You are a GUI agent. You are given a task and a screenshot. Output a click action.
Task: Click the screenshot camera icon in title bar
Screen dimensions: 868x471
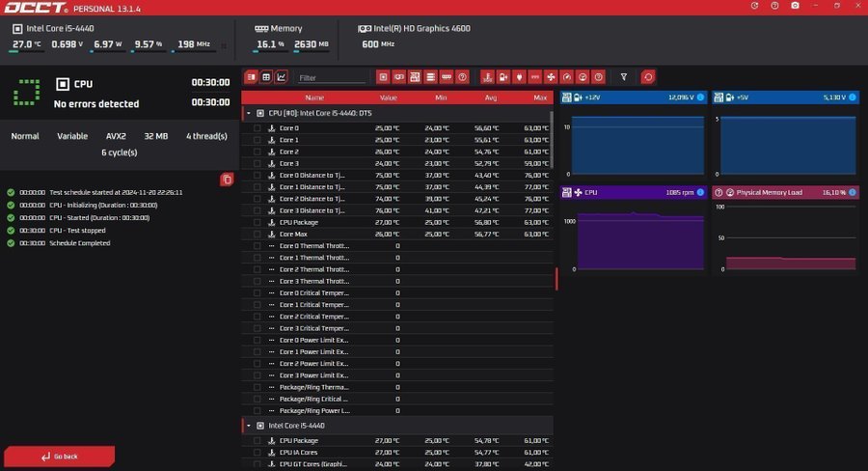[795, 6]
